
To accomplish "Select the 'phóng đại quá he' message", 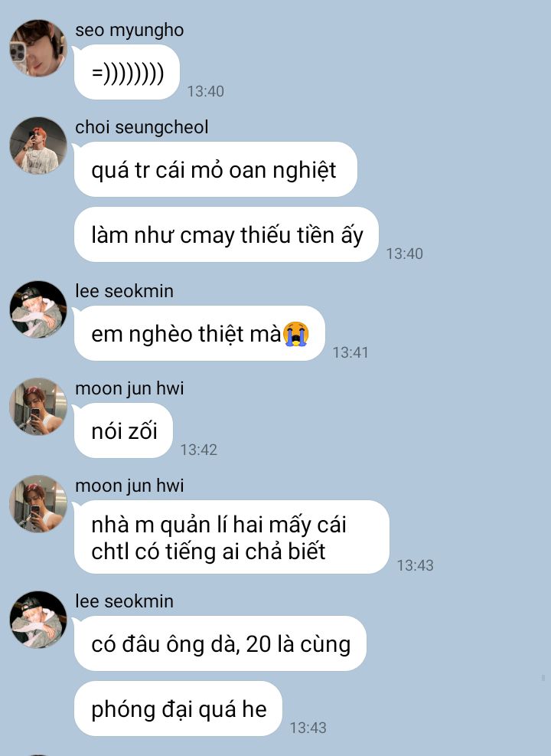I will click(x=178, y=709).
